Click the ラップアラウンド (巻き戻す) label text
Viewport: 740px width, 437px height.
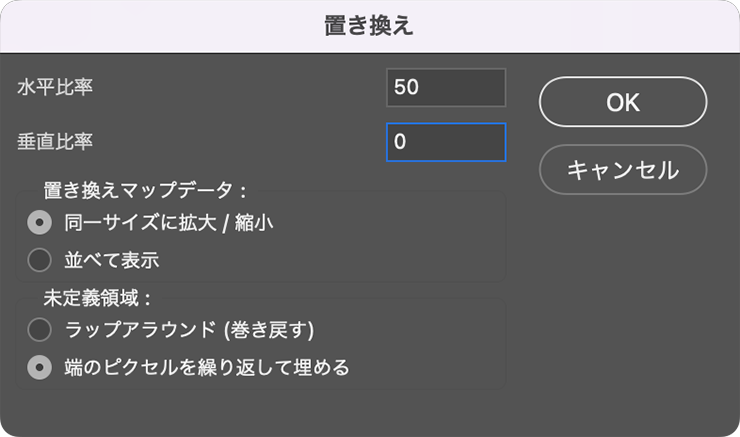190,329
